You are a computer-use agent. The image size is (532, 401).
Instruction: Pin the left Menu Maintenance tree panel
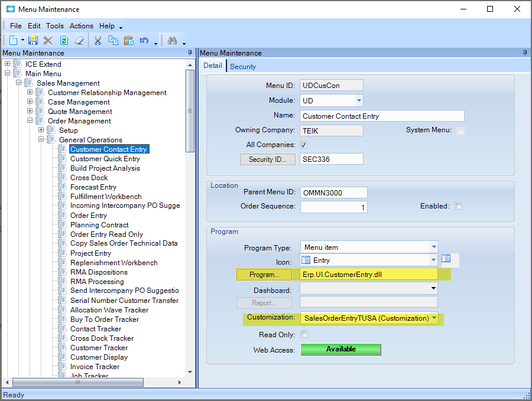click(x=190, y=53)
